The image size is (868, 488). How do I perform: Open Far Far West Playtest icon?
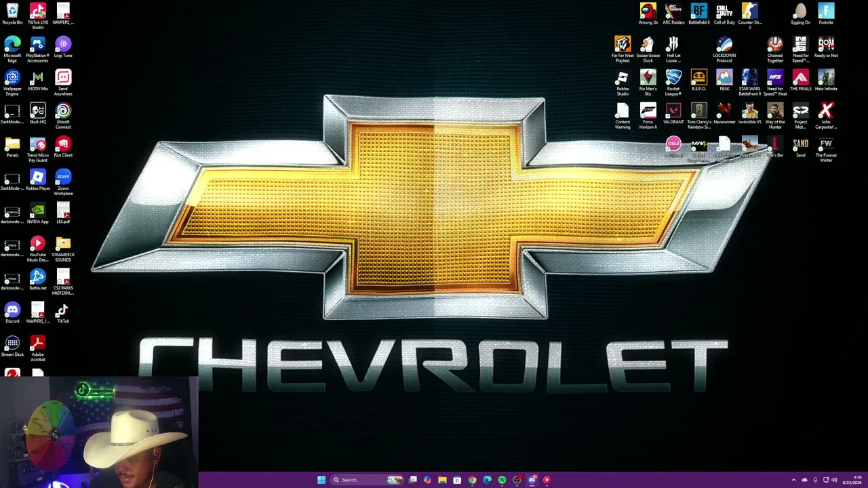click(623, 49)
